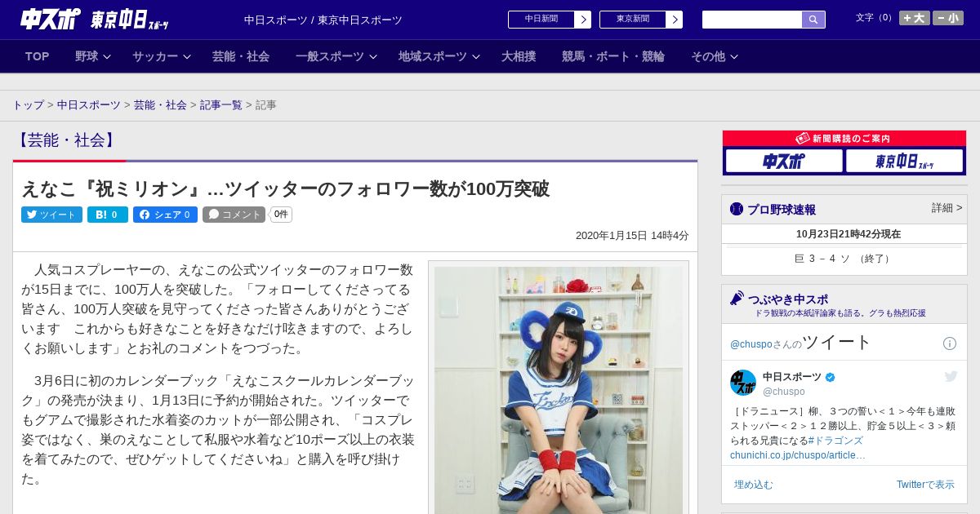The height and width of the screenshot is (514, 980).
Task: Open the 東京新聞 link button
Action: [x=633, y=20]
